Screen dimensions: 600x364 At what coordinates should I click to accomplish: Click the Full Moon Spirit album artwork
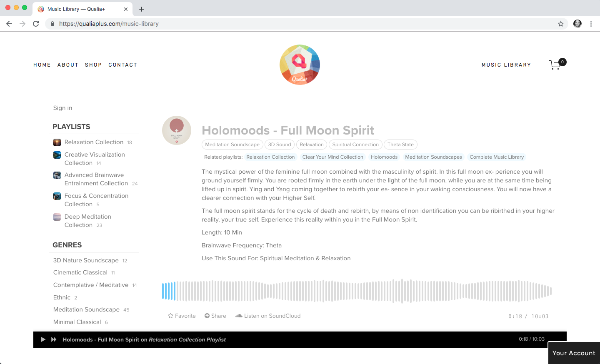pos(177,130)
